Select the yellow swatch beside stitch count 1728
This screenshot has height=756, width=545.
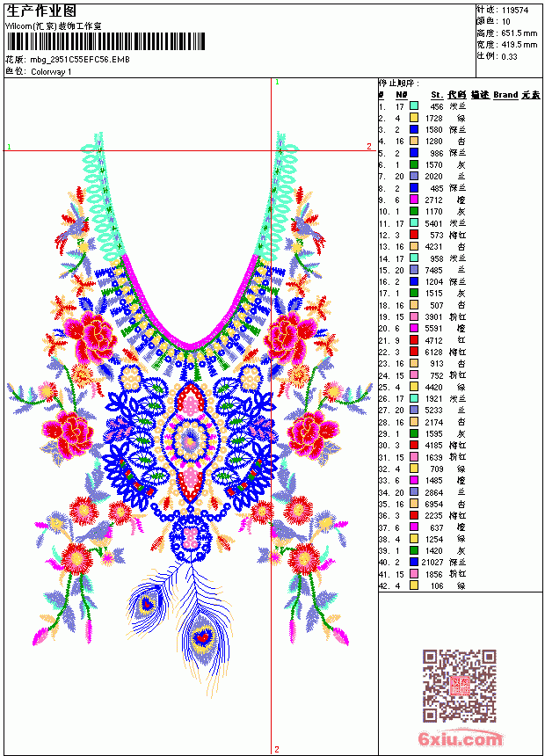point(414,118)
